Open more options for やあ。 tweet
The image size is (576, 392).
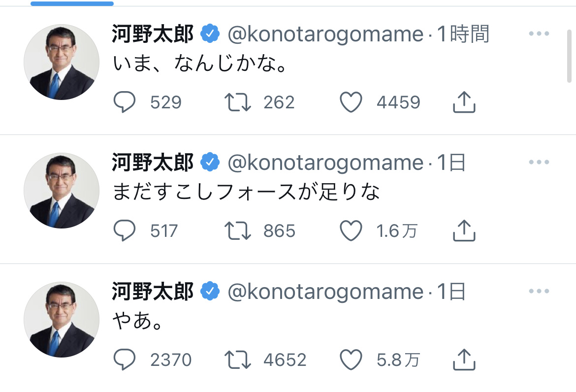pos(539,292)
